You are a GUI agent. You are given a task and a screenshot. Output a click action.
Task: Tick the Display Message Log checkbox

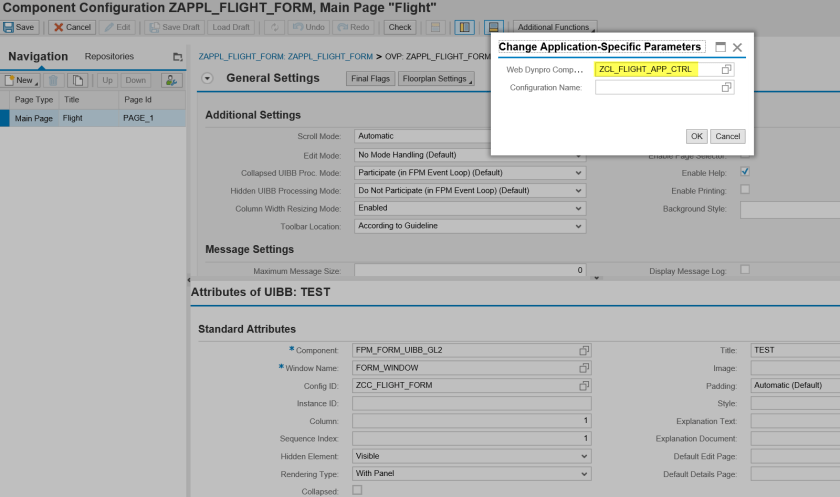coord(745,270)
